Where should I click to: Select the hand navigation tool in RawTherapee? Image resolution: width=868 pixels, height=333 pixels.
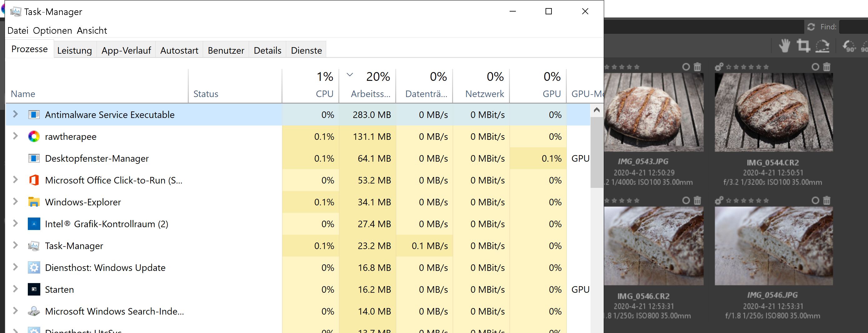[x=785, y=46]
